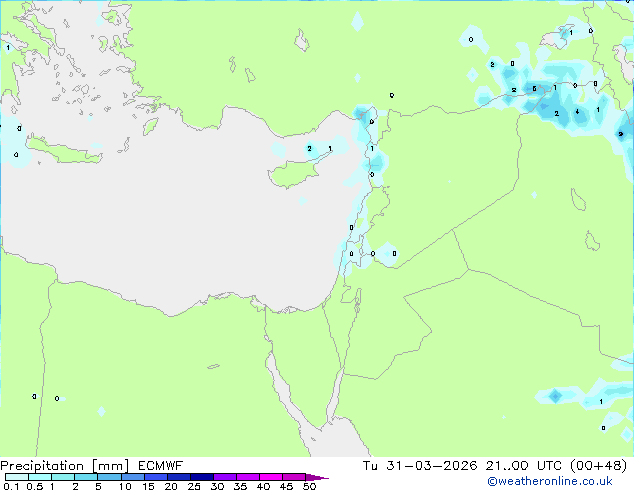The width and height of the screenshot is (634, 490).
Task: Click the above-50 arrow tip of legend
Action: [x=317, y=477]
